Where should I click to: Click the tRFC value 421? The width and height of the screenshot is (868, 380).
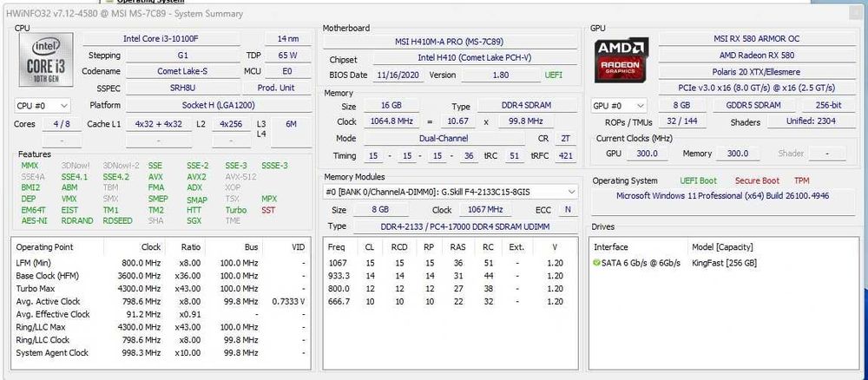point(565,155)
